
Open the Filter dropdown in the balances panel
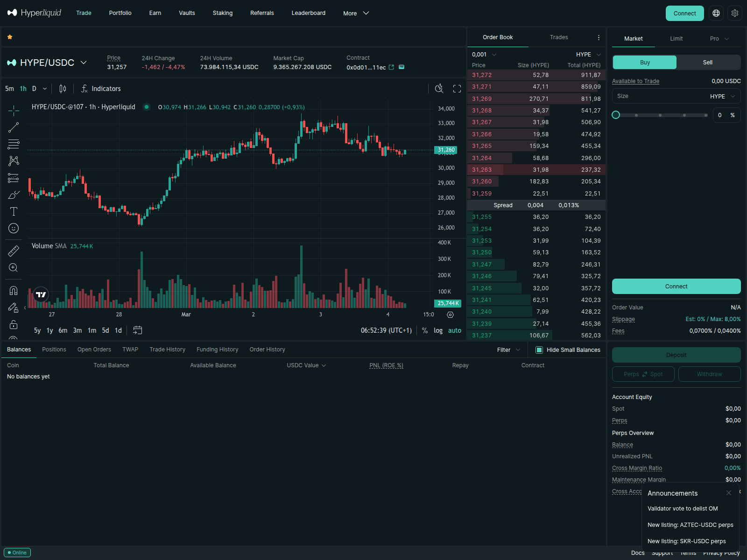[x=508, y=350]
